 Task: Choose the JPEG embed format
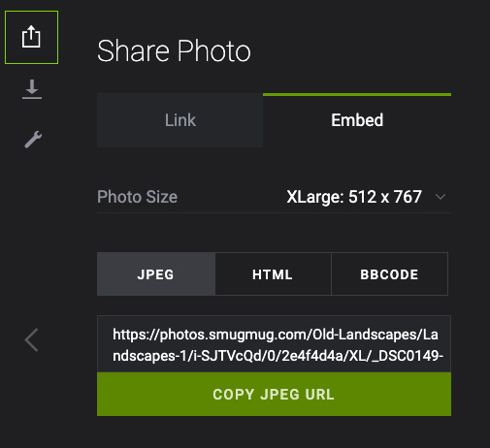pos(156,274)
